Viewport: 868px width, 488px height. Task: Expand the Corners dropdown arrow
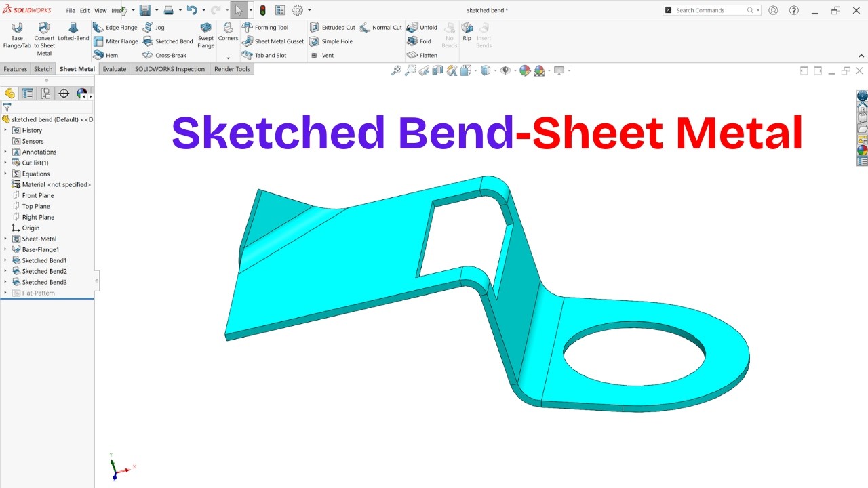click(x=228, y=58)
